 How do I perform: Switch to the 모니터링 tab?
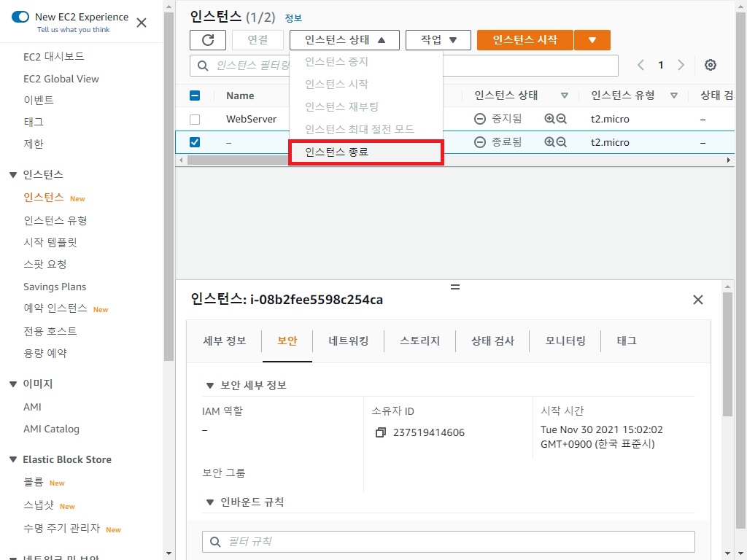pyautogui.click(x=565, y=341)
